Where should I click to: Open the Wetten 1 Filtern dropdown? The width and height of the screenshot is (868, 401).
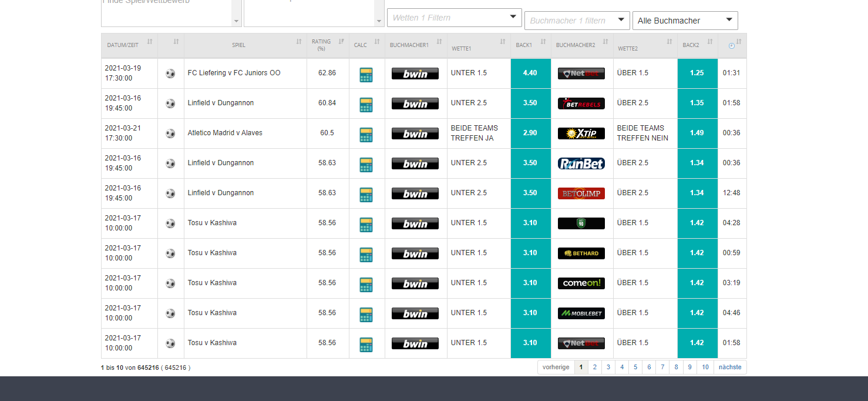click(455, 18)
